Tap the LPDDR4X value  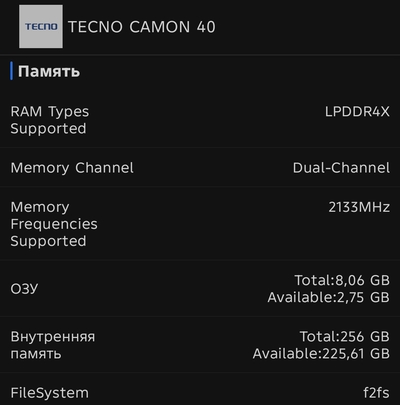click(x=357, y=112)
